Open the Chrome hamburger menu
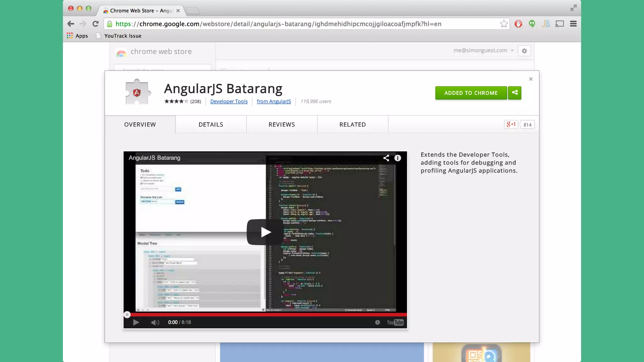This screenshot has width=644, height=362. [x=573, y=24]
